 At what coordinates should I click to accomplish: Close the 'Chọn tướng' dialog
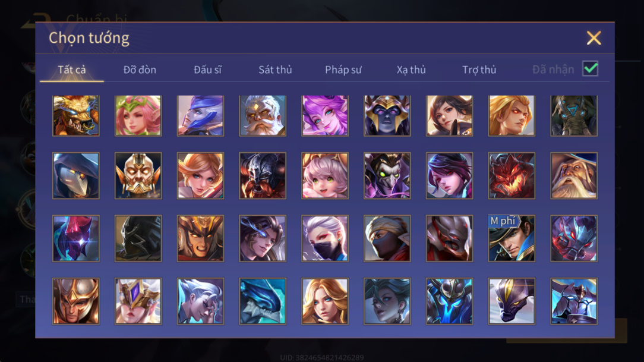coord(594,38)
